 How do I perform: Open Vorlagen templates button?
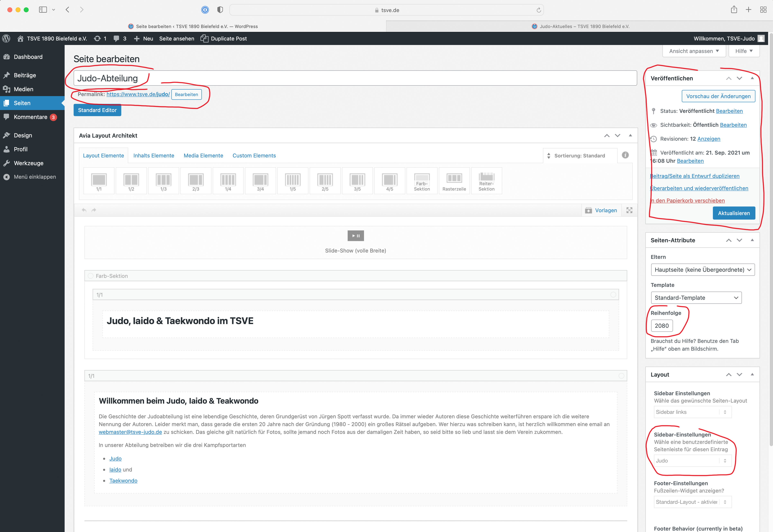tap(601, 210)
